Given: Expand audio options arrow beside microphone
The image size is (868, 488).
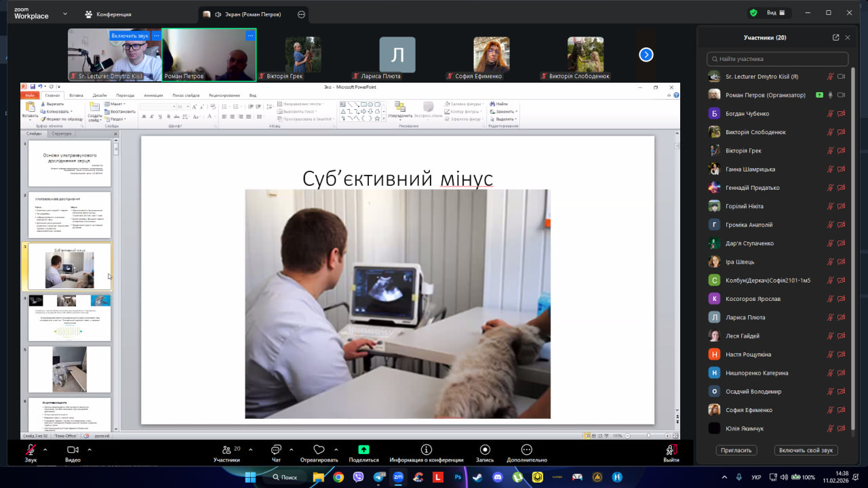Looking at the screenshot, I should (45, 449).
